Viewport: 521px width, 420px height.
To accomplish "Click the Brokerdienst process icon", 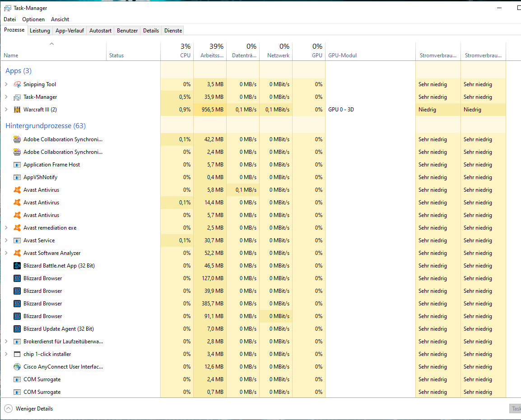I will tap(17, 342).
